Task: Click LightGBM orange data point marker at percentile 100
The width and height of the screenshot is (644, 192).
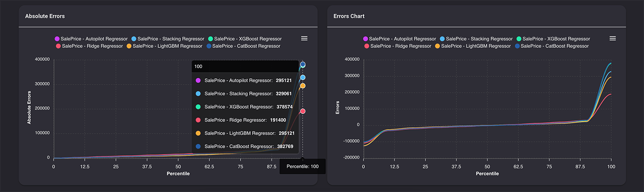Action: [303, 86]
